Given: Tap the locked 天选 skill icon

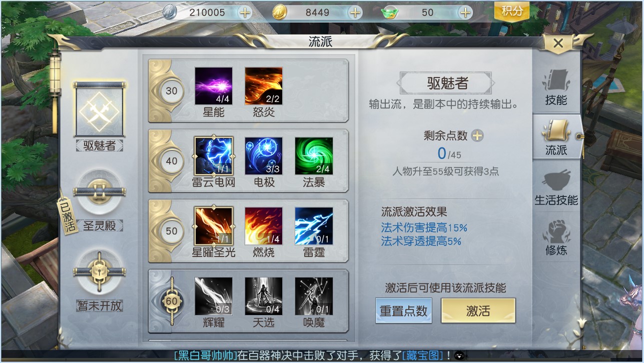Looking at the screenshot, I should [x=264, y=296].
